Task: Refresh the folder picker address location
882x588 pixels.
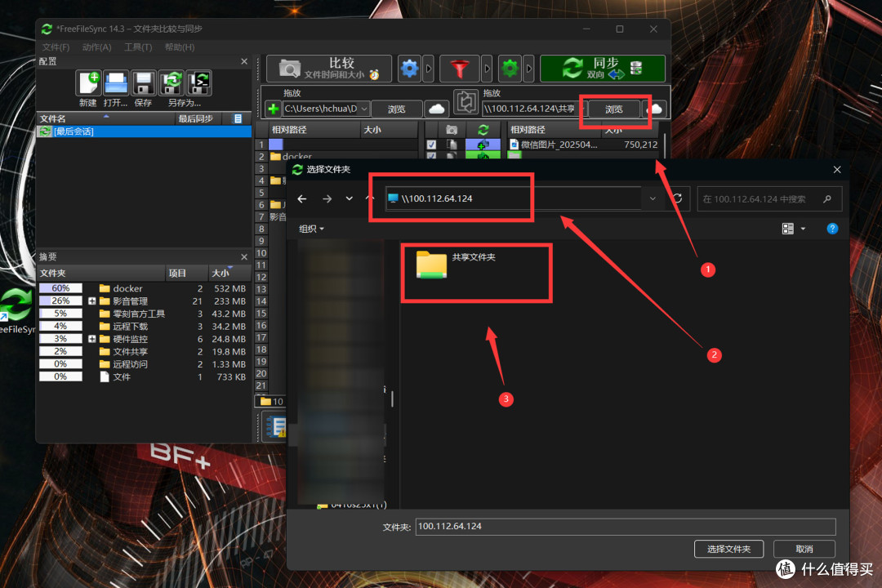Action: (x=678, y=198)
